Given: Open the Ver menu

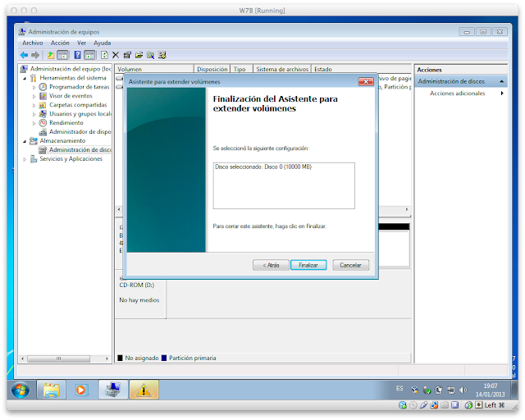Looking at the screenshot, I should (x=81, y=43).
